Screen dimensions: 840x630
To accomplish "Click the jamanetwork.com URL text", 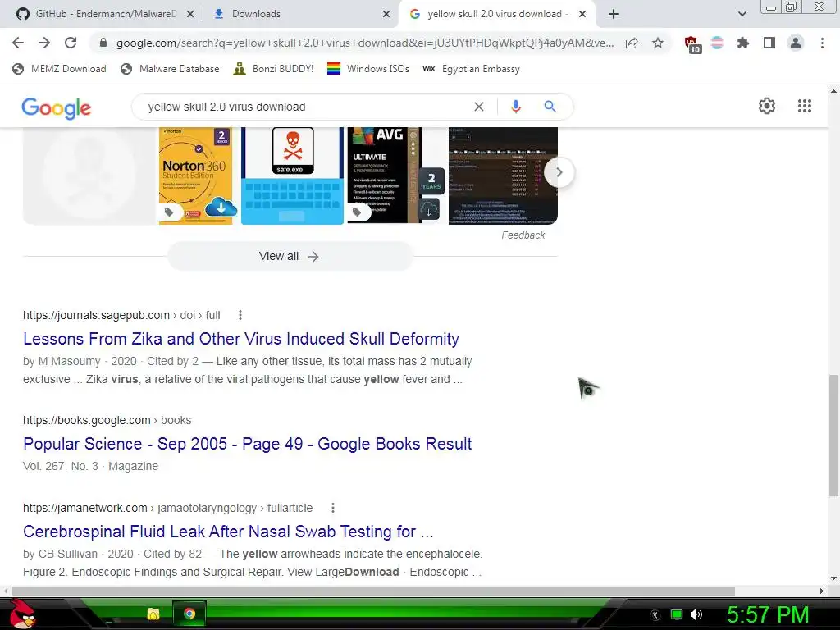I will pyautogui.click(x=85, y=508).
